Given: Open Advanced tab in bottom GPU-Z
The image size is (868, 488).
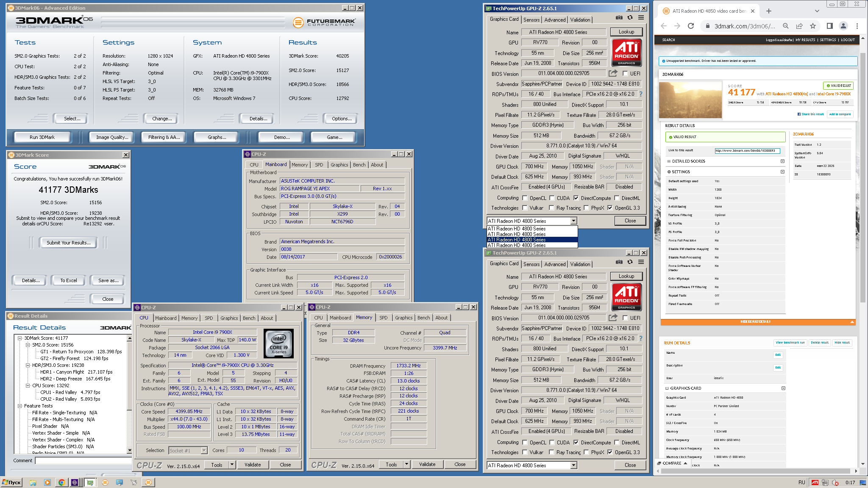Looking at the screenshot, I should (555, 264).
